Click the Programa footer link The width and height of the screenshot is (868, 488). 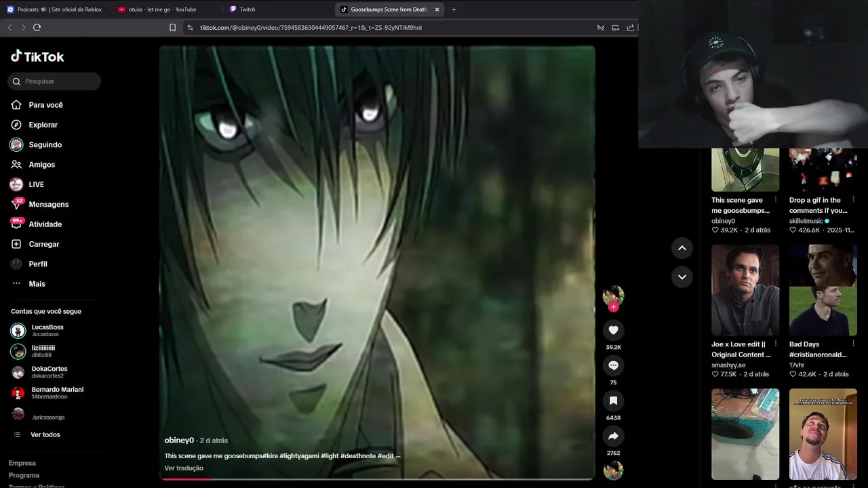click(x=24, y=475)
